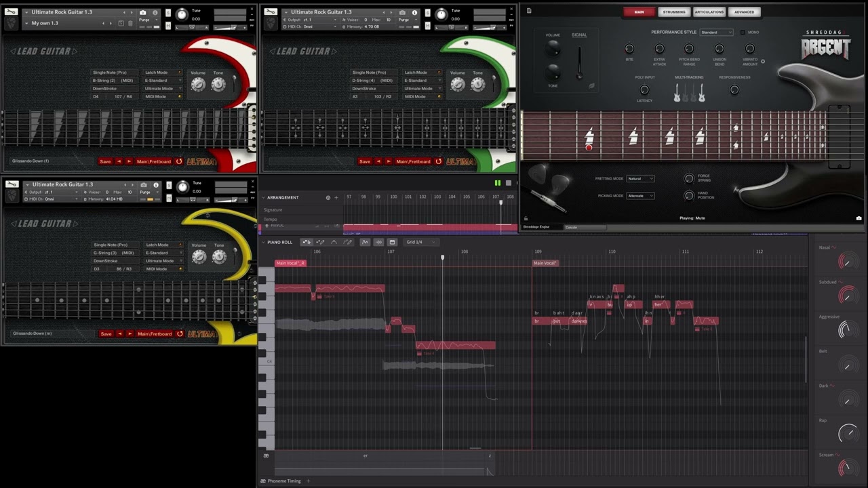Image resolution: width=868 pixels, height=488 pixels.
Task: Click the leaf icon in the Argent signal box
Action: pyautogui.click(x=591, y=86)
